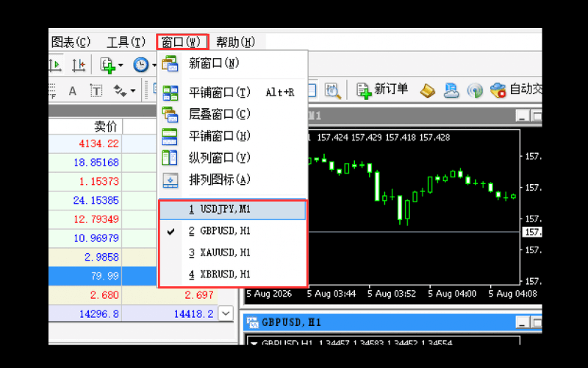588x368 pixels.
Task: Toggle the 自动交易 auto trading button
Action: tap(516, 90)
